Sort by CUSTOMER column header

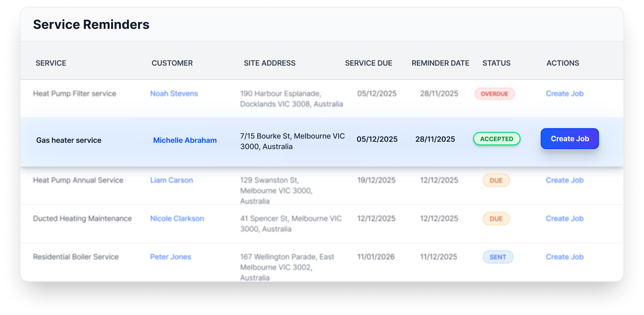point(172,63)
